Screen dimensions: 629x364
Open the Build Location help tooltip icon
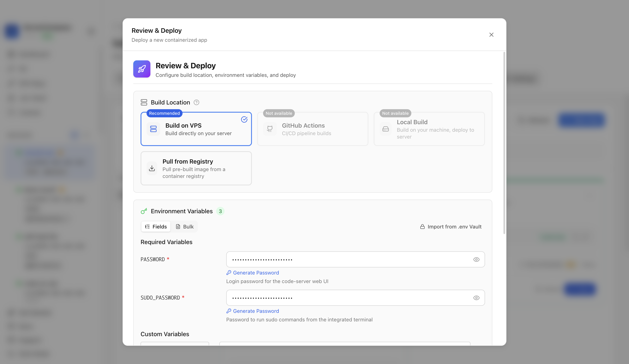pos(196,103)
